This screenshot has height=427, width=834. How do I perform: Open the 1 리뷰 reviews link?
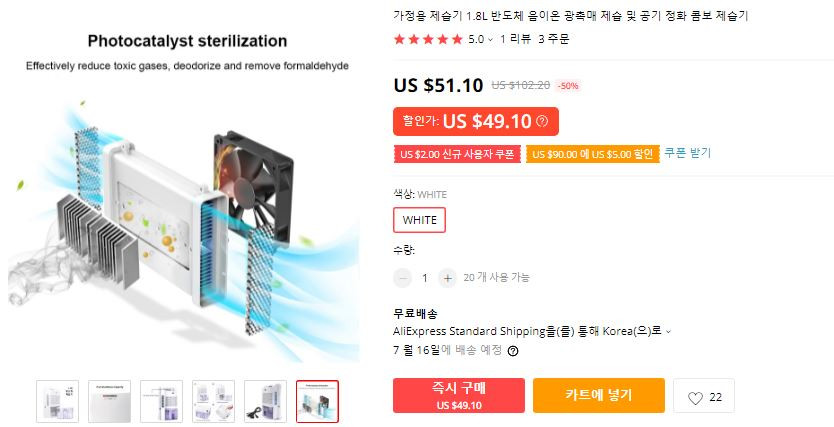tap(515, 39)
